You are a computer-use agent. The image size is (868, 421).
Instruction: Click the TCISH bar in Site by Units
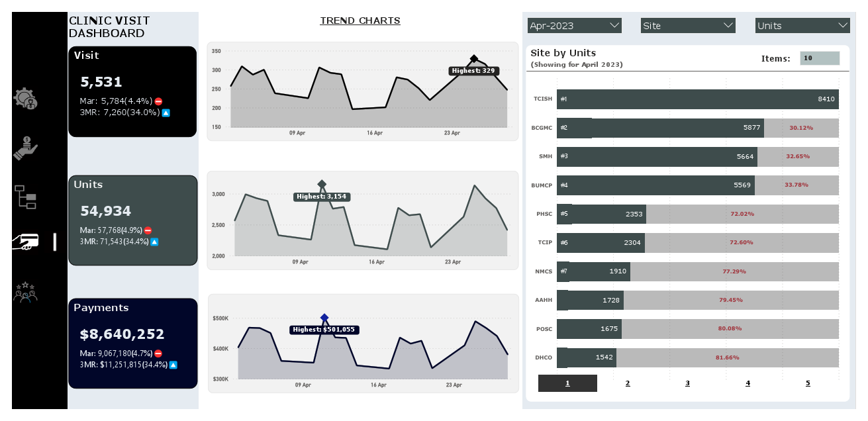click(695, 99)
